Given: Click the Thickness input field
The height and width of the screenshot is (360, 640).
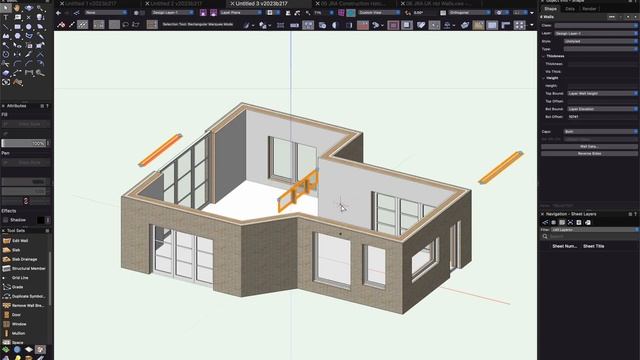Looking at the screenshot, I should pos(602,64).
